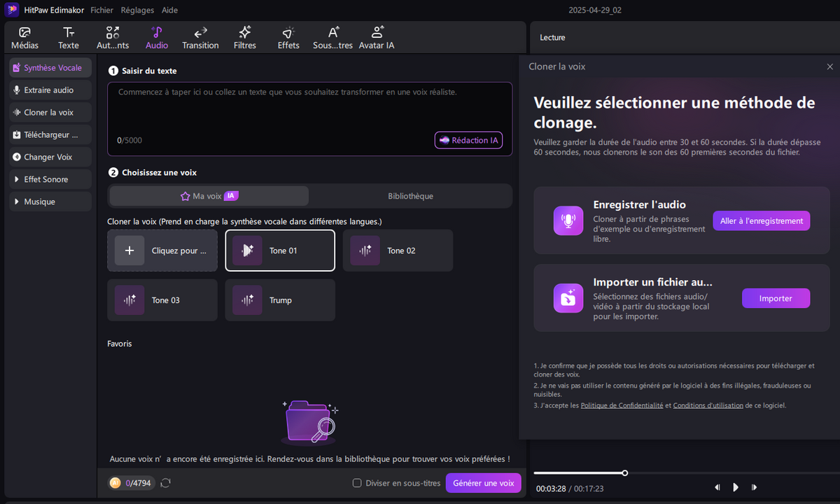Click the playback progress slider handle
The image size is (840, 504).
(x=625, y=472)
